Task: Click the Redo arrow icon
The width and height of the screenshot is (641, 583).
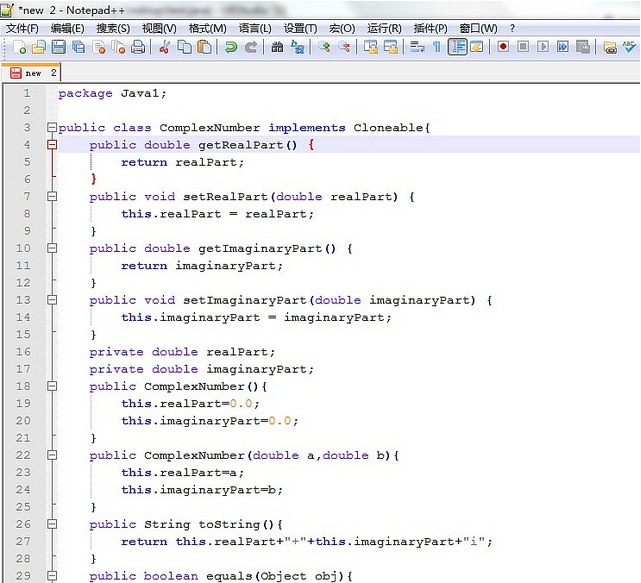Action: (x=251, y=47)
